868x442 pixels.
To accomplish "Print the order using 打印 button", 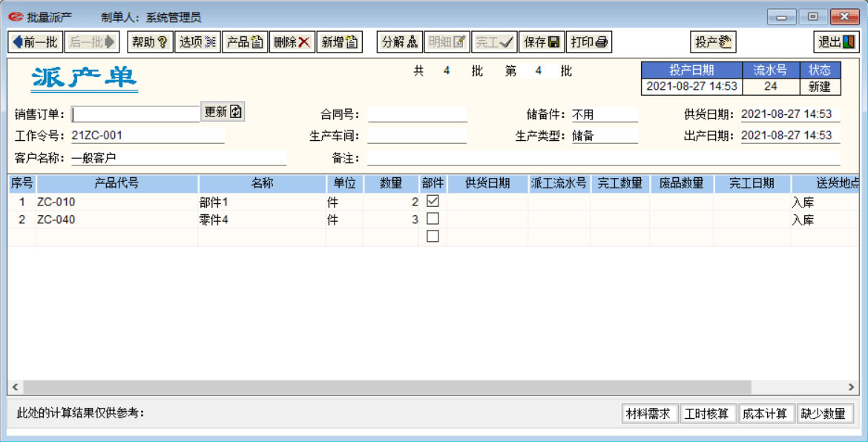I will (589, 42).
